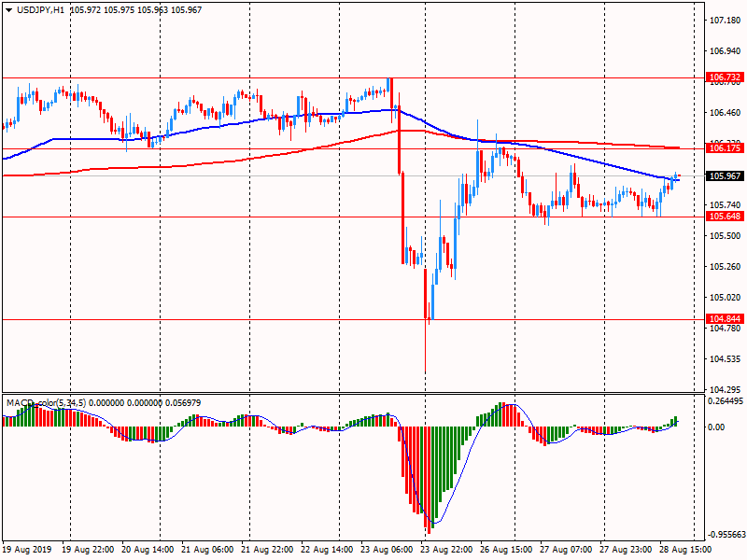
Task: Select the 27 Aug 23:00 time axis label
Action: pos(626,550)
